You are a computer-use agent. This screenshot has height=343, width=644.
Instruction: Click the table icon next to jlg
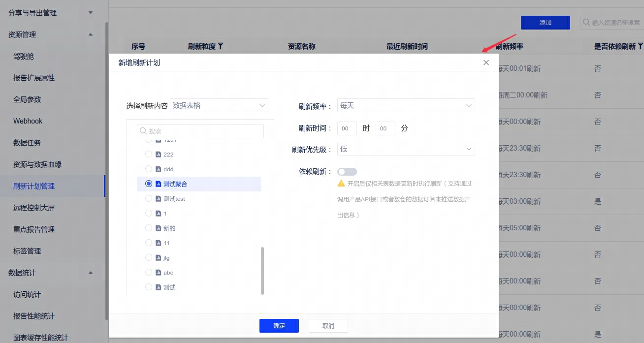click(x=159, y=258)
